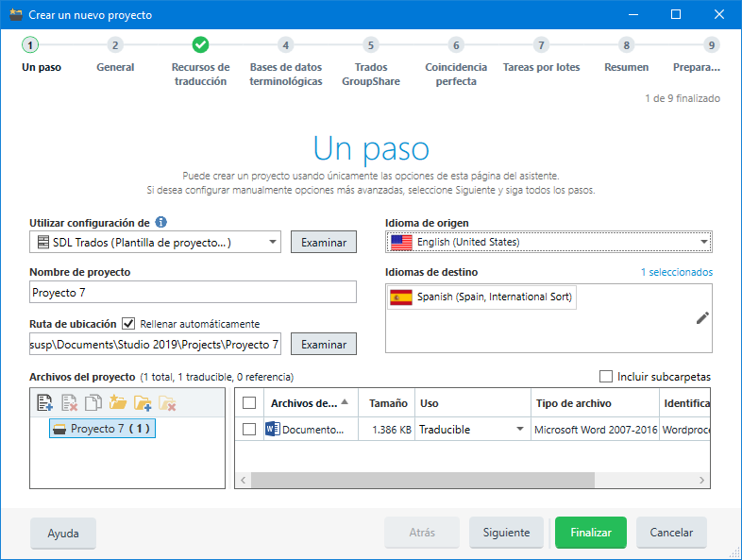
Task: Click the right scroll arrow of file table
Action: pos(701,480)
